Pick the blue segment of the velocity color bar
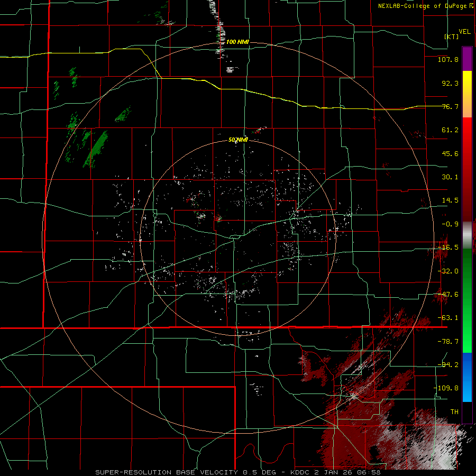This screenshot has height=476, width=476. point(467,377)
